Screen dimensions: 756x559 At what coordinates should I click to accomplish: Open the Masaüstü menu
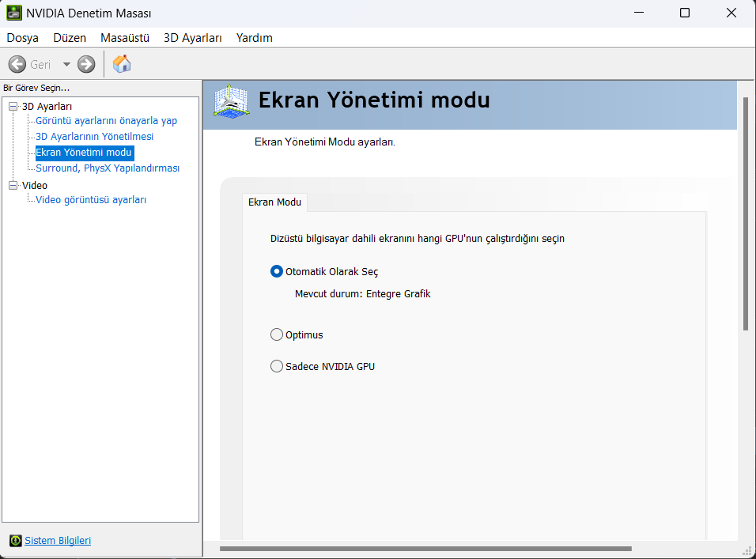click(125, 38)
